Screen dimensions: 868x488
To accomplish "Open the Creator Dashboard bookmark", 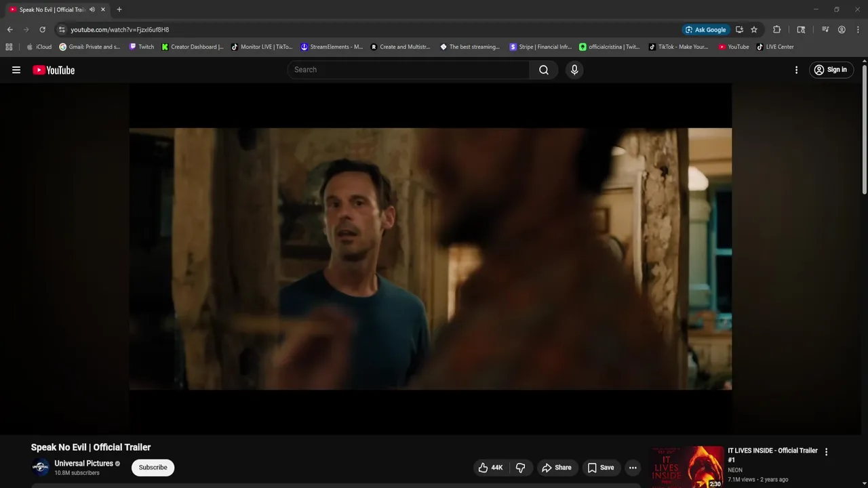I will tap(193, 47).
